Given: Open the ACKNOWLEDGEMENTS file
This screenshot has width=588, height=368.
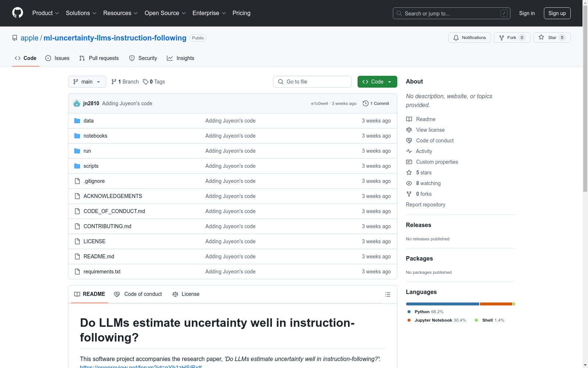Looking at the screenshot, I should click(113, 196).
